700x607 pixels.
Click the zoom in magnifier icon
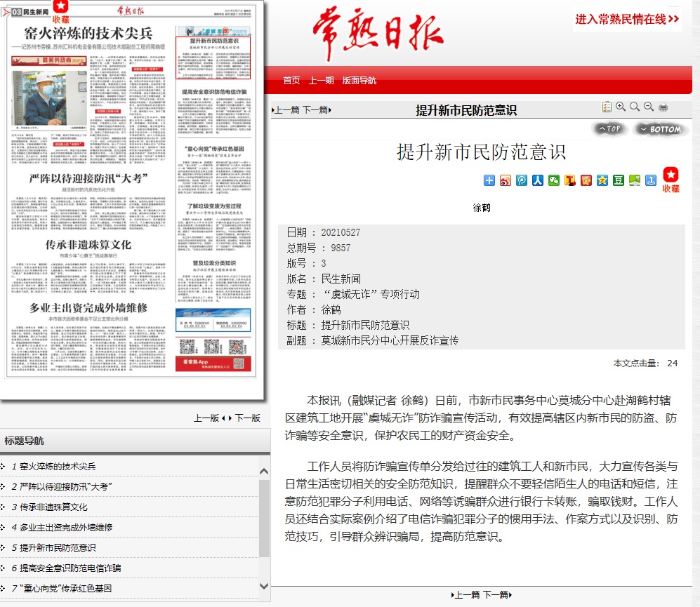pyautogui.click(x=621, y=107)
